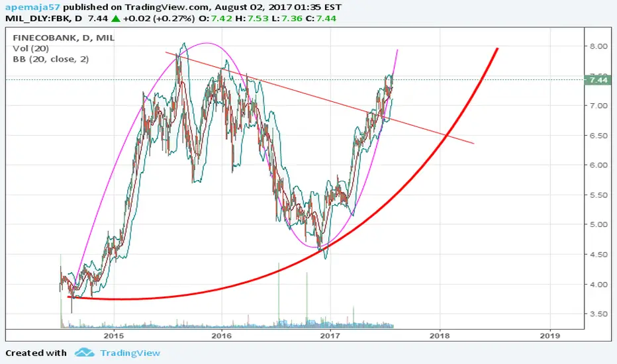Select the FINECOBANK, D, MIL legend label
The image size is (617, 364).
coord(64,38)
